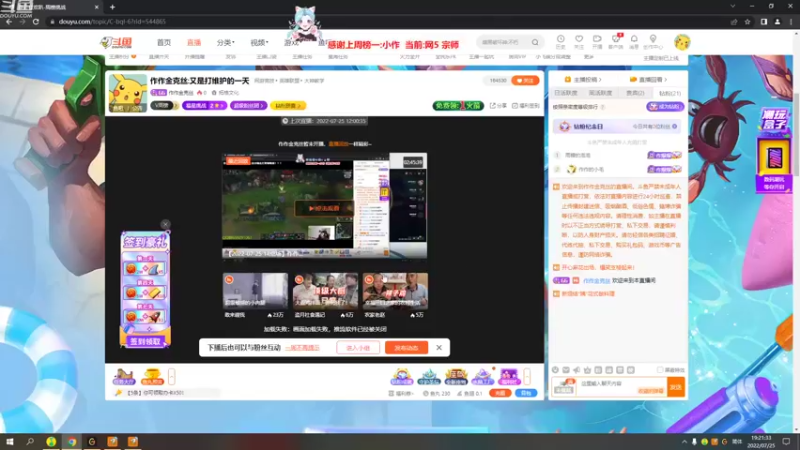The width and height of the screenshot is (800, 450).
Task: Click the emoji face icon in the chat toolbar
Action: (556, 370)
